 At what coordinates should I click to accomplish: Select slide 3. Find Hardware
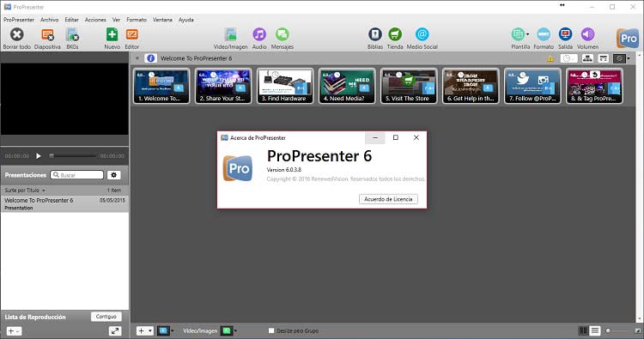tap(285, 86)
